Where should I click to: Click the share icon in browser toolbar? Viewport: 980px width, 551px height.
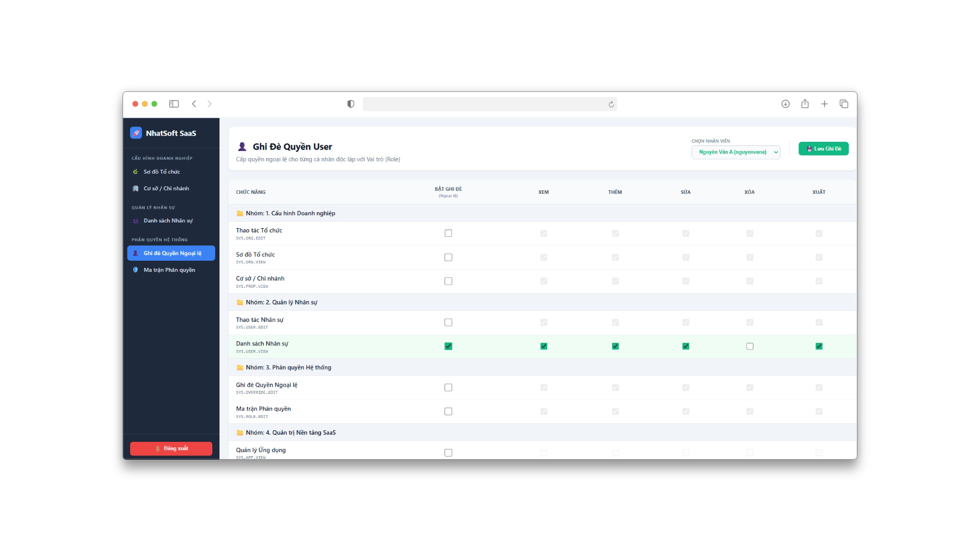(805, 104)
